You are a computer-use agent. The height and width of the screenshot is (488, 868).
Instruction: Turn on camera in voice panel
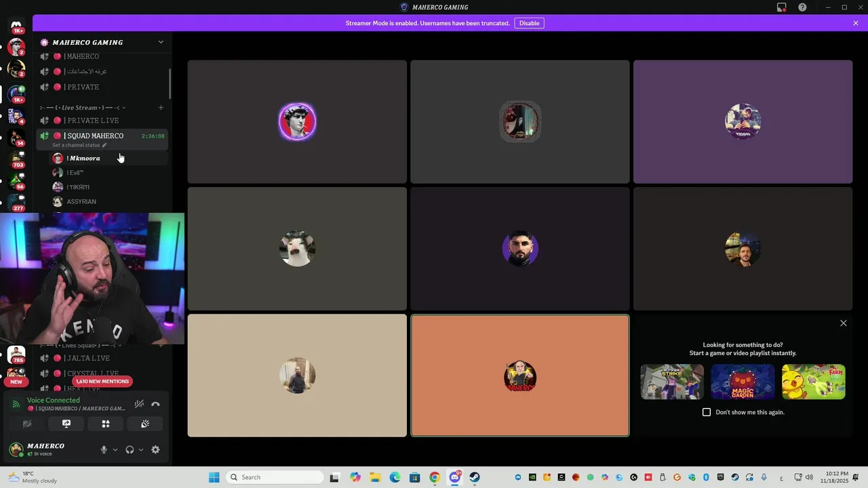click(x=27, y=424)
